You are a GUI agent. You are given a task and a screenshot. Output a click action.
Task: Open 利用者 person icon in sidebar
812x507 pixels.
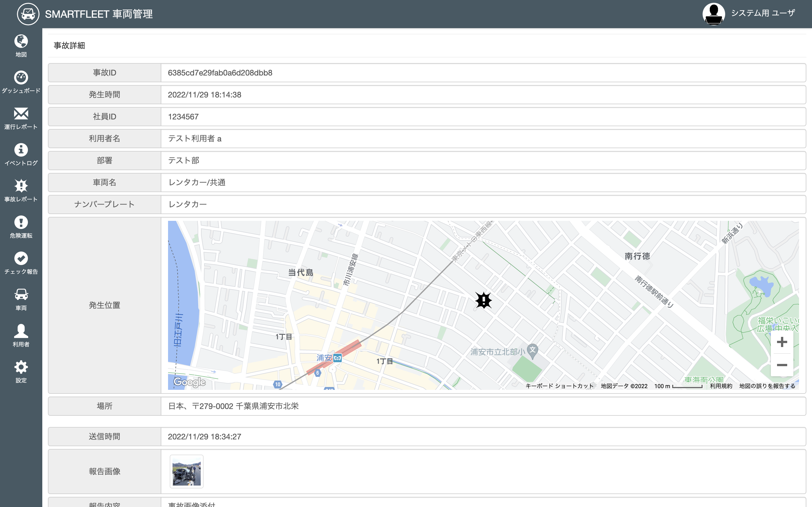tap(21, 331)
